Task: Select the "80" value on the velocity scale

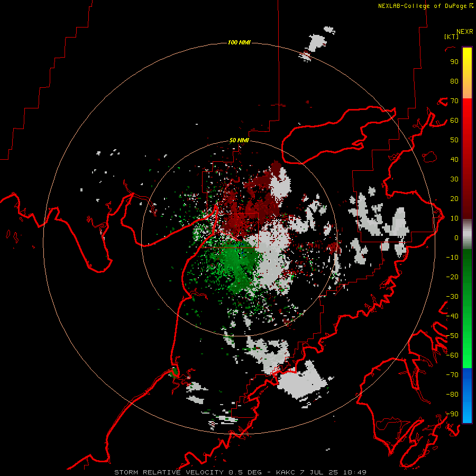Action: [454, 81]
